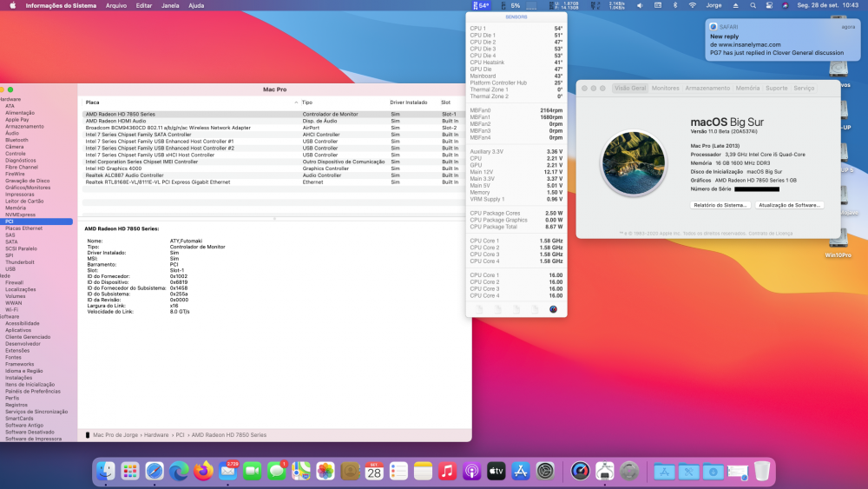Open App Store from the Dock
Screen dimensions: 868x489
click(x=520, y=472)
